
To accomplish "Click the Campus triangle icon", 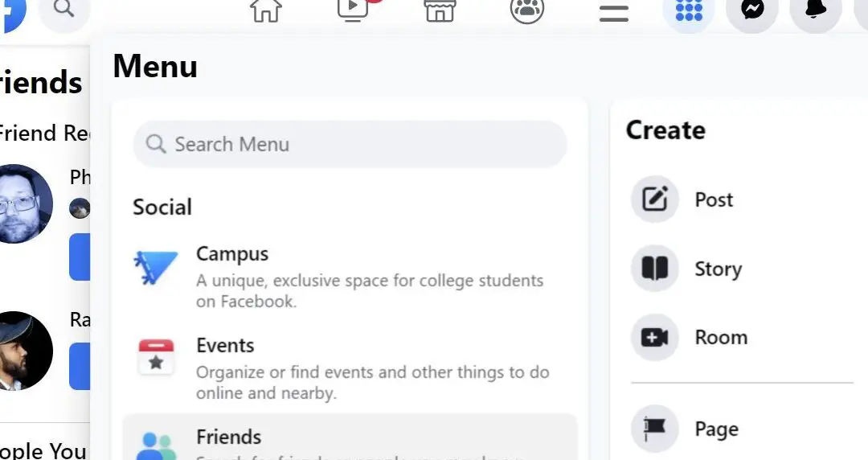I will click(156, 267).
